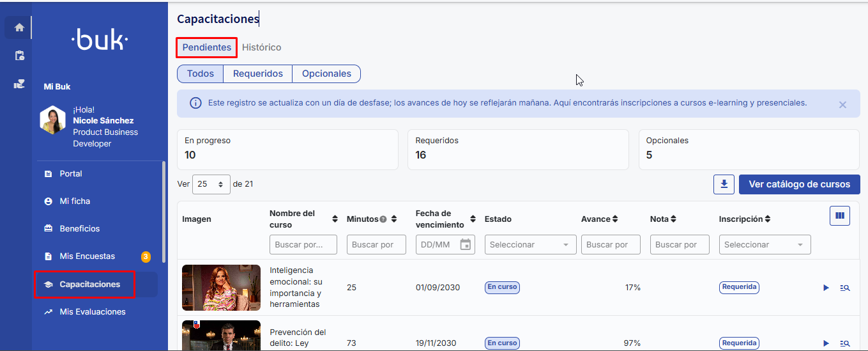Viewport: 868px width, 351px height.
Task: Expand the Estado Seleccionar dropdown
Action: click(530, 244)
